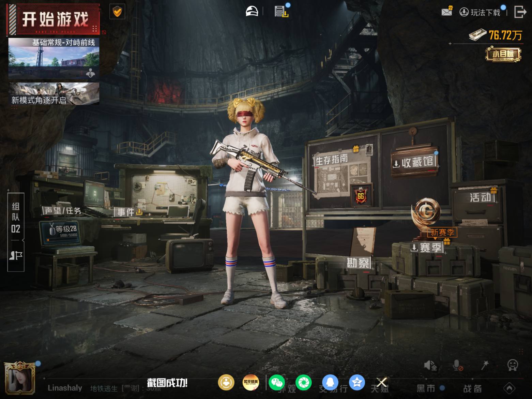The height and width of the screenshot is (399, 532).
Task: Click the home diamond icon at bottom right
Action: pyautogui.click(x=510, y=388)
